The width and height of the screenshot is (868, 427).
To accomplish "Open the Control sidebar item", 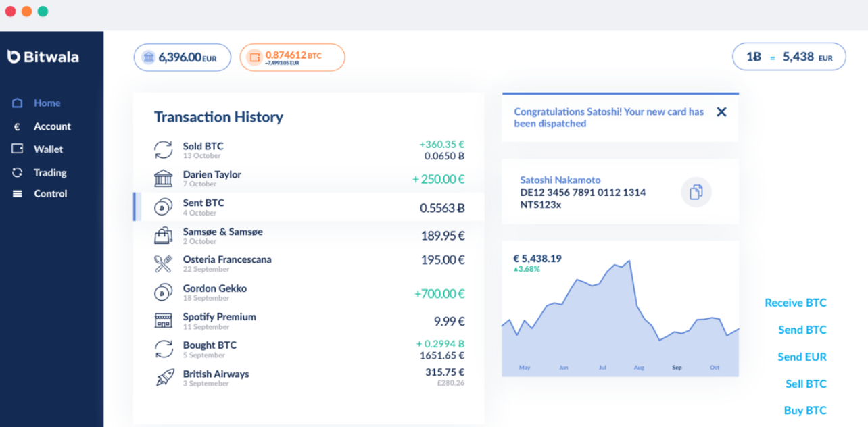I will [51, 193].
